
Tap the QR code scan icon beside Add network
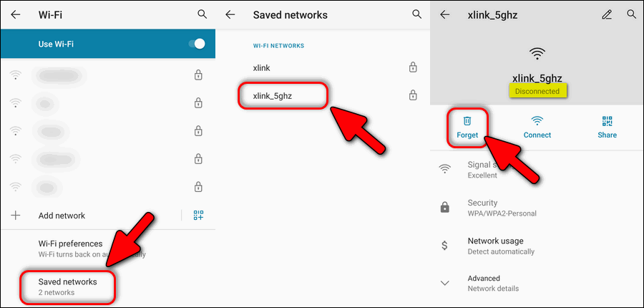[198, 215]
